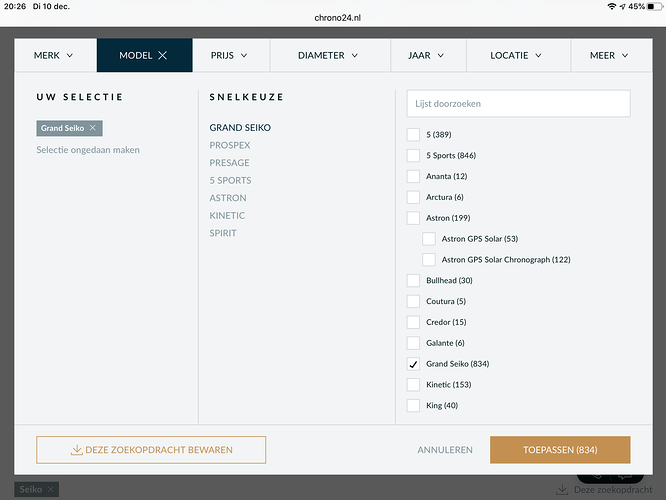
Task: Choose GRAND SEIKO quick pick
Action: pyautogui.click(x=240, y=127)
